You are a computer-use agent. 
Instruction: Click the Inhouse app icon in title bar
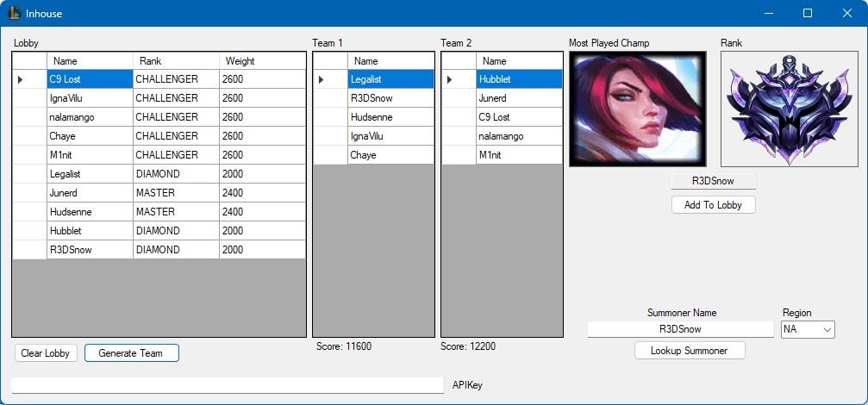(x=15, y=13)
